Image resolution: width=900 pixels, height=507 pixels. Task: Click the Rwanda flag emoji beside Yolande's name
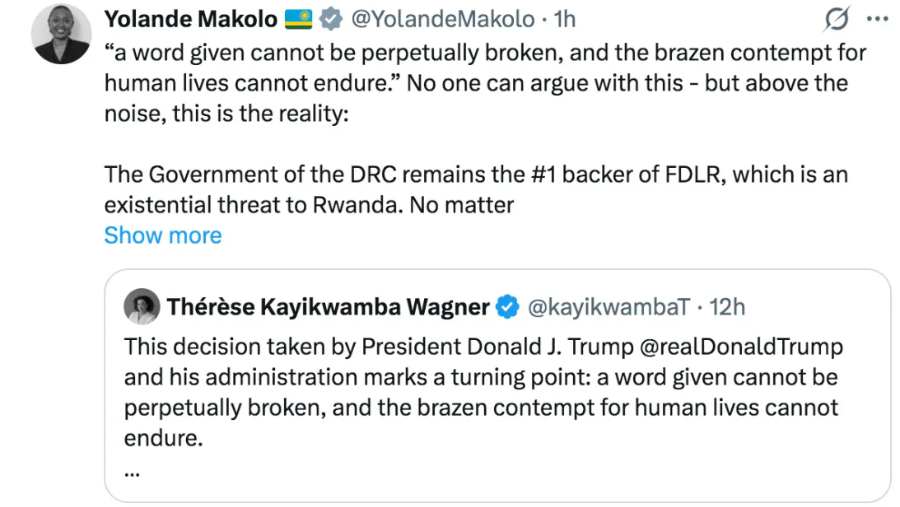tap(299, 19)
